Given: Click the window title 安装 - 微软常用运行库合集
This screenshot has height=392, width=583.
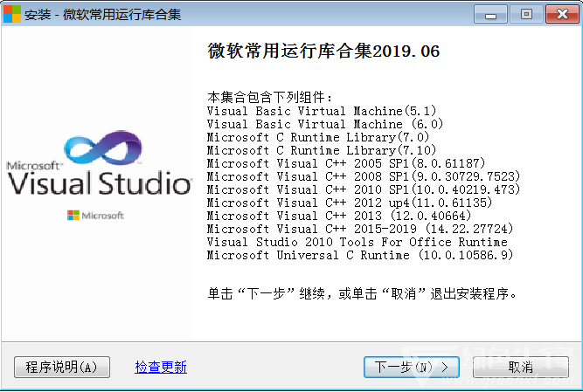Looking at the screenshot, I should point(102,15).
